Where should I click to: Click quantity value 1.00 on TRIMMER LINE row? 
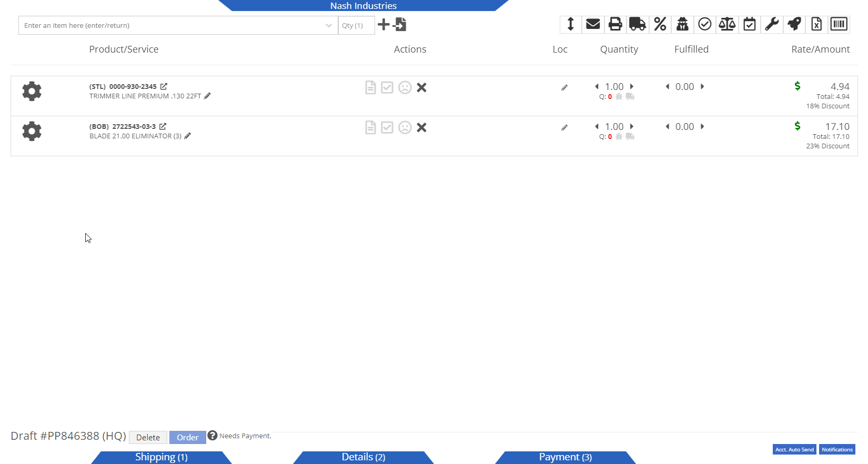pyautogui.click(x=614, y=86)
